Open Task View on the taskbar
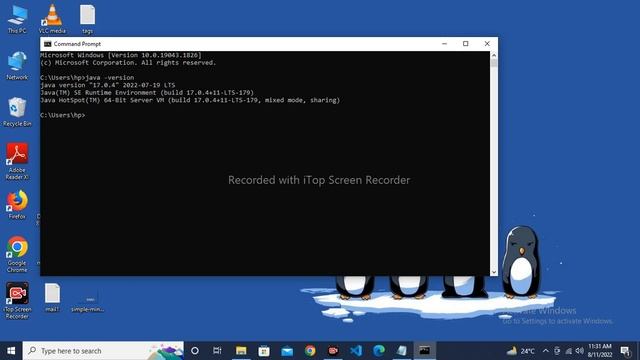 tap(217, 351)
